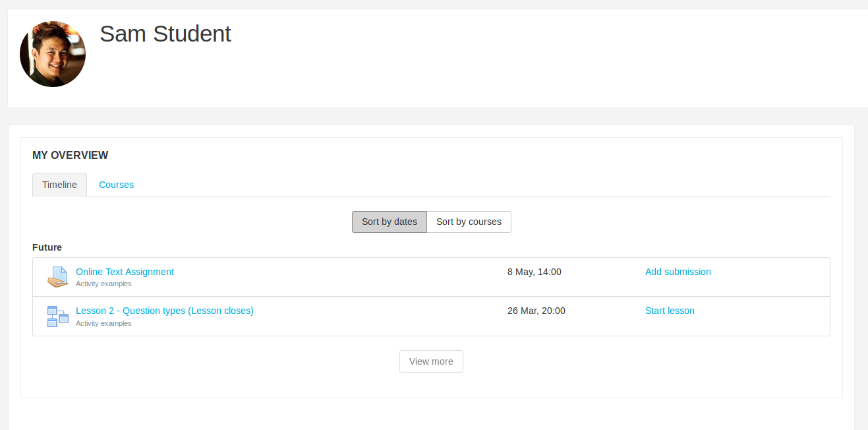
Task: Select Sort by courses option
Action: [x=469, y=222]
